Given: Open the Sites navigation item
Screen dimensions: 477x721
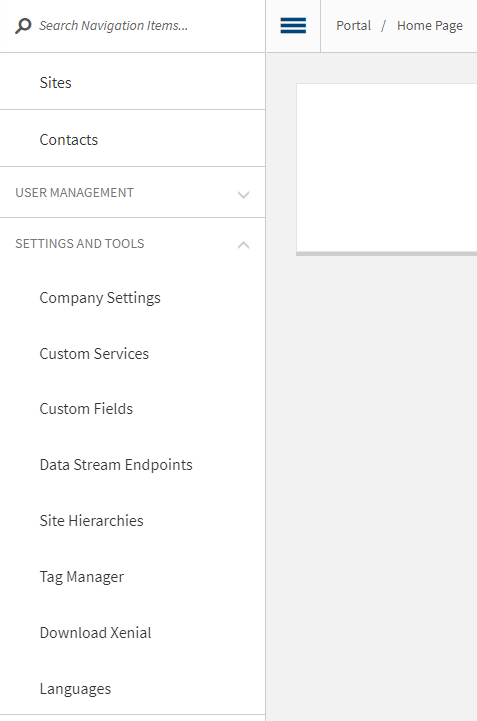Looking at the screenshot, I should tap(132, 82).
